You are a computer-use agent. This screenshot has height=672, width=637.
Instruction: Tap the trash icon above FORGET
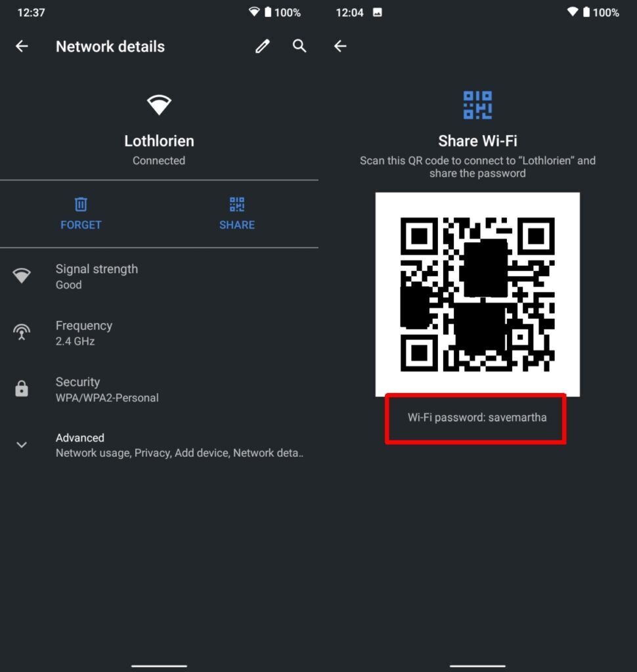point(81,205)
